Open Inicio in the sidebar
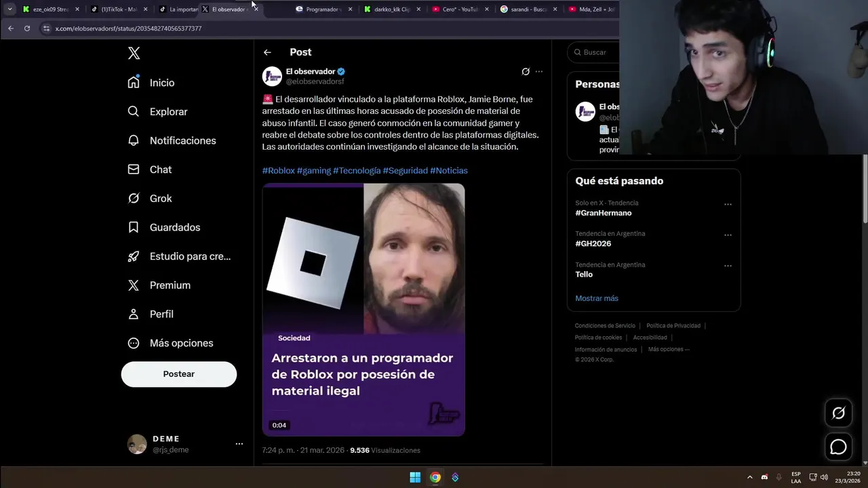 pos(151,83)
